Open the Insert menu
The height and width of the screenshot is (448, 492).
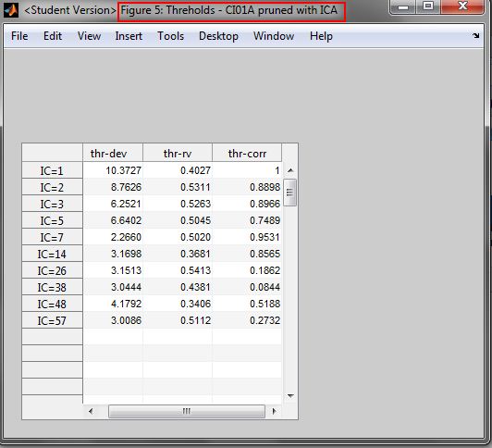pos(129,36)
